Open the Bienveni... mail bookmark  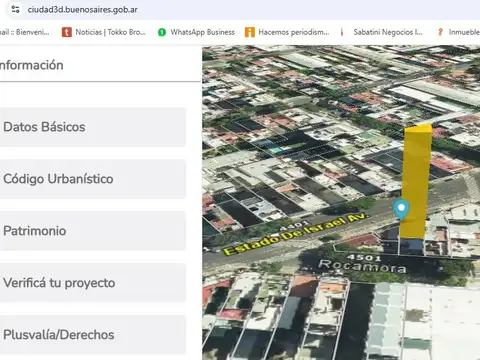[x=25, y=32]
